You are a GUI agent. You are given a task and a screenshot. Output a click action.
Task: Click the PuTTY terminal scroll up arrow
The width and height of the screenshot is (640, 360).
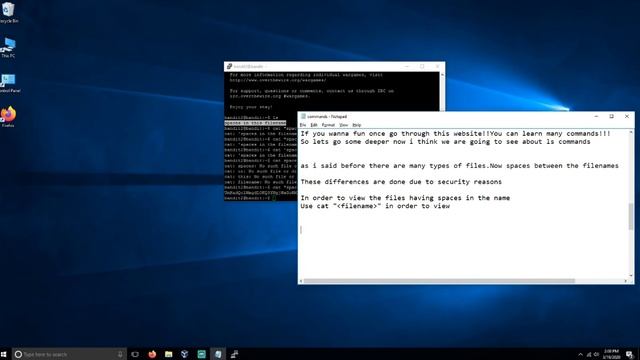(x=442, y=75)
